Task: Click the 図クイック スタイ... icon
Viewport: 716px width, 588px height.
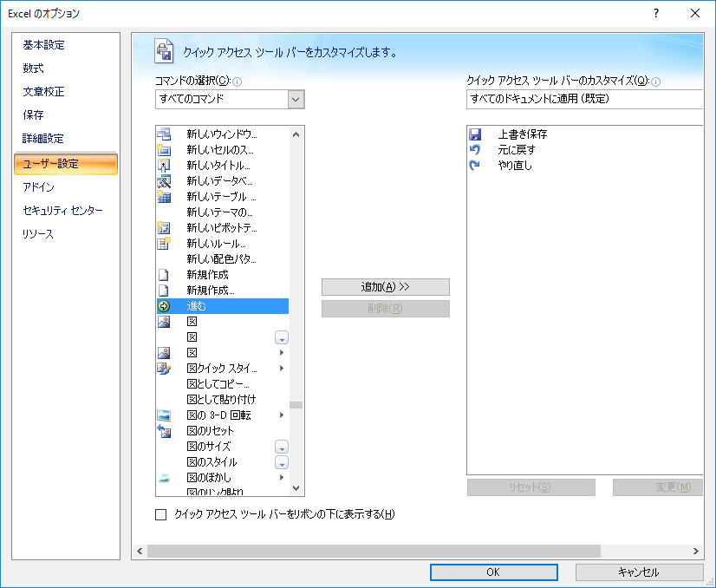Action: click(164, 369)
